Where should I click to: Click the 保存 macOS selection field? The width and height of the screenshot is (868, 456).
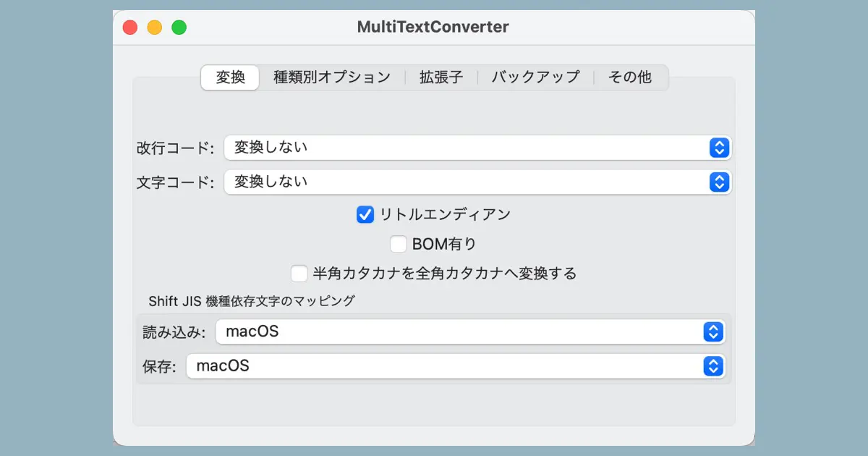tap(456, 366)
